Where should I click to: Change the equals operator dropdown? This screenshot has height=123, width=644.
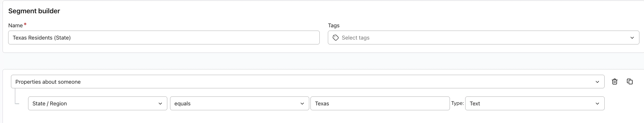[x=239, y=103]
